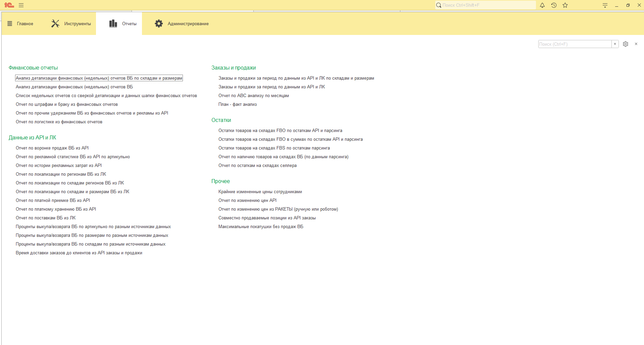Click the 1C application logo icon
The width and height of the screenshot is (644, 345).
(x=9, y=5)
